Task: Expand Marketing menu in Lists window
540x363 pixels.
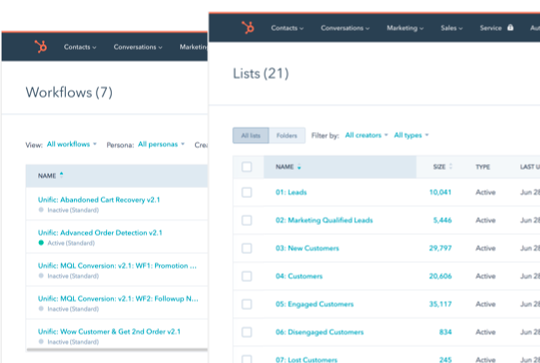Action: (405, 28)
